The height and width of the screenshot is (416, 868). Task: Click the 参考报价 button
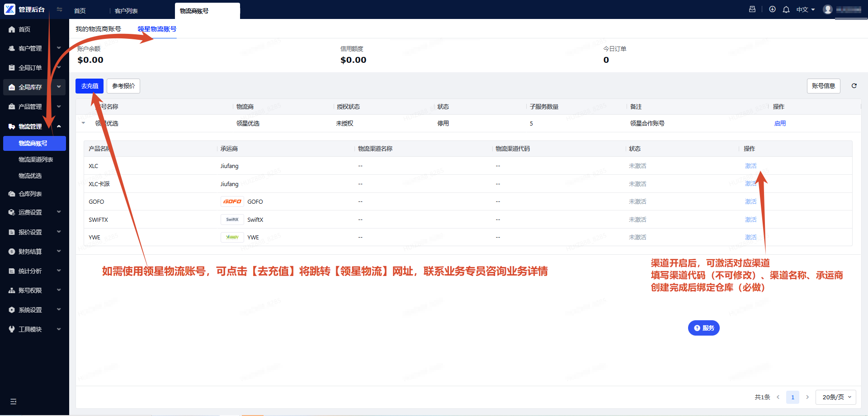(x=123, y=86)
